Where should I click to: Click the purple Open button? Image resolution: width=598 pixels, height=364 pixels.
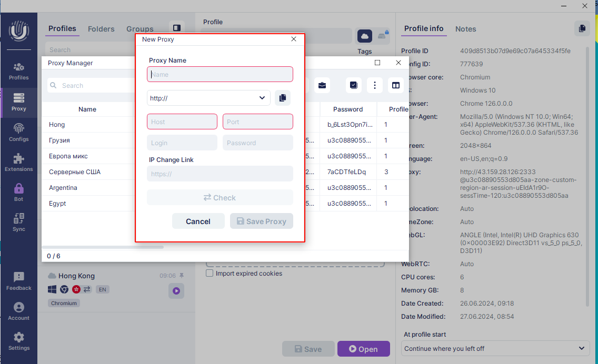tap(363, 349)
